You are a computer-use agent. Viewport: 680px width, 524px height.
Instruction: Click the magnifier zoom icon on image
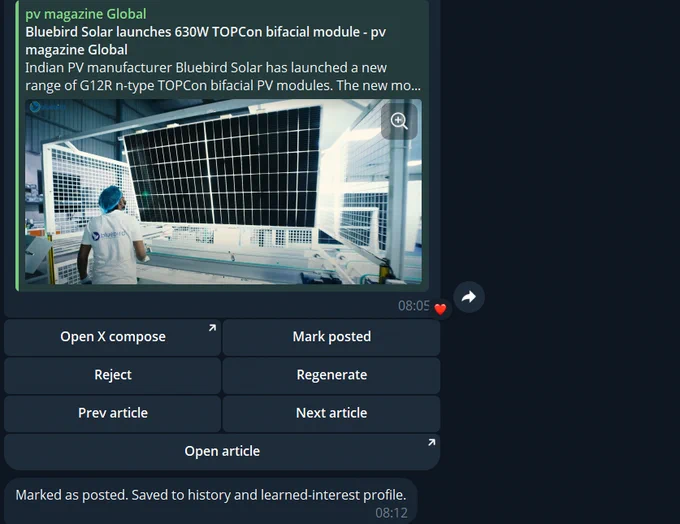399,121
